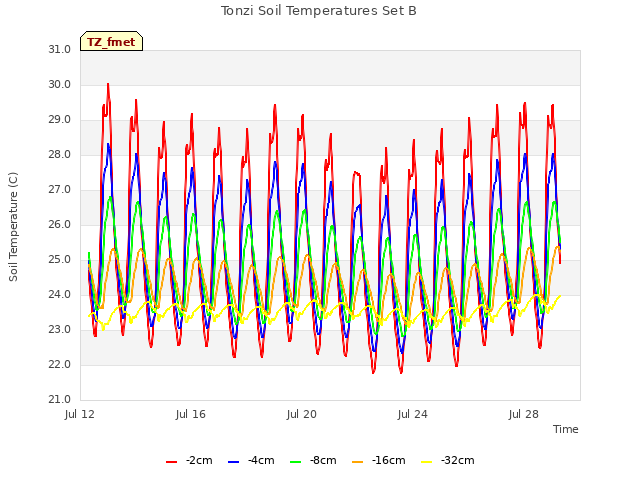Click the TZ_fmet annotation label

pyautogui.click(x=111, y=42)
